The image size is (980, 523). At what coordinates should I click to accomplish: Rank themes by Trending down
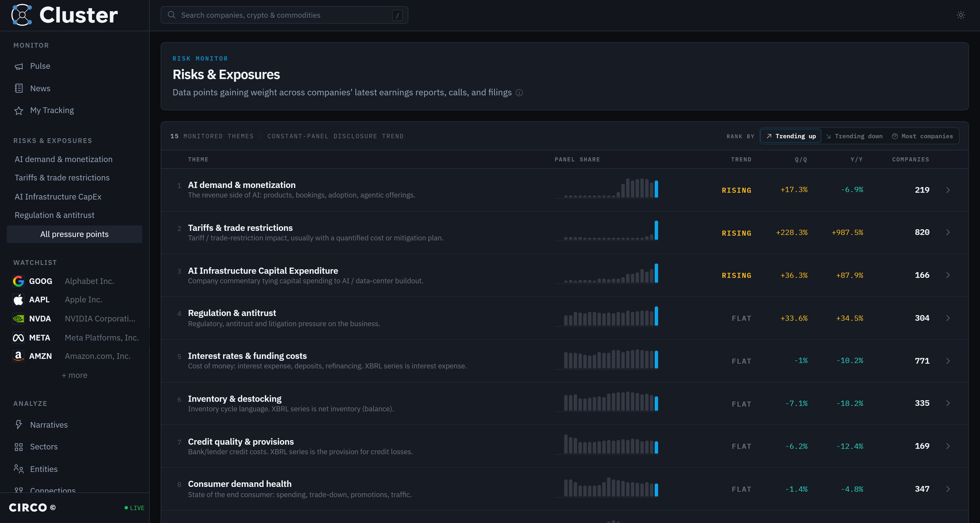[x=854, y=136]
